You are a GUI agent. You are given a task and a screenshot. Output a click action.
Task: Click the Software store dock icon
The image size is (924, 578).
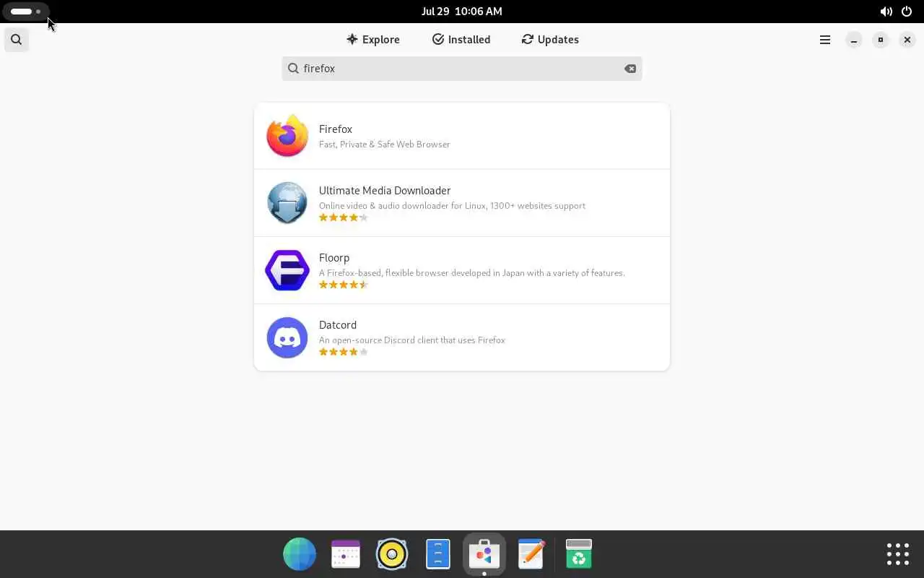[484, 554]
